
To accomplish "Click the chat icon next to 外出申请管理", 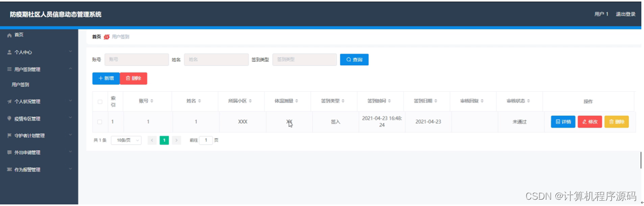I will tap(9, 153).
